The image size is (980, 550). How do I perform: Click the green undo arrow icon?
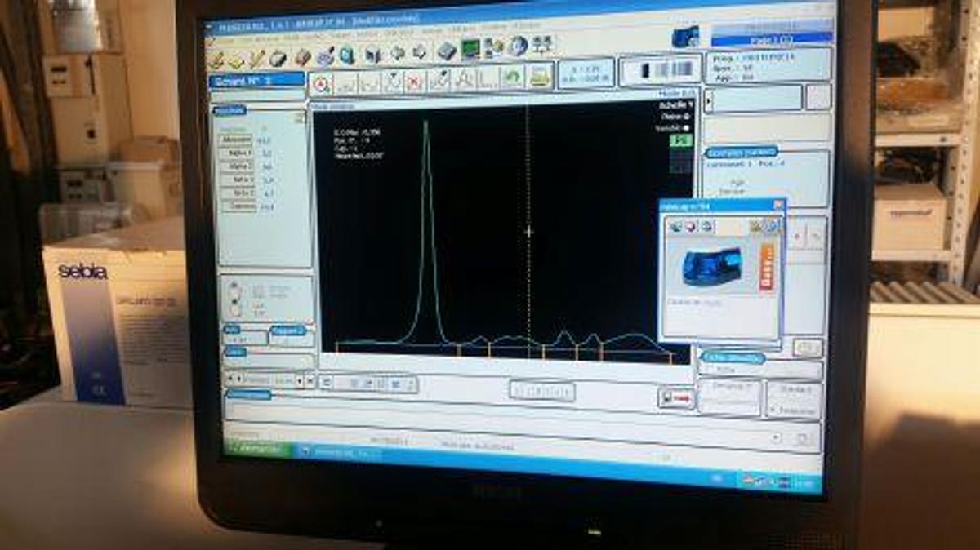(512, 78)
